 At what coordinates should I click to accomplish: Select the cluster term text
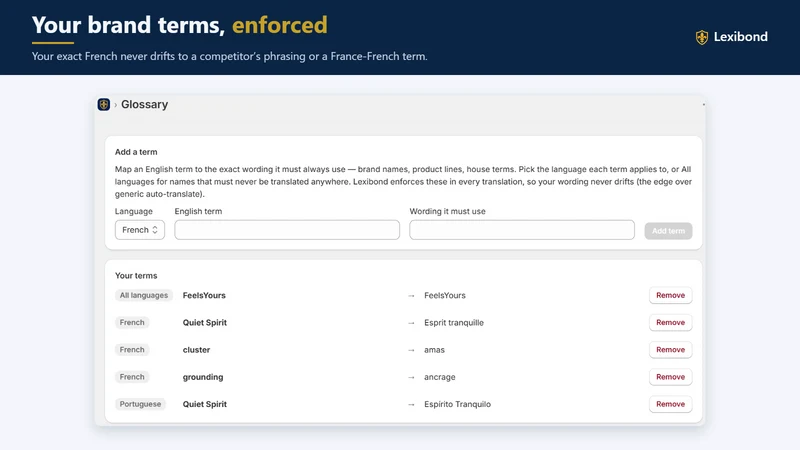pyautogui.click(x=196, y=350)
